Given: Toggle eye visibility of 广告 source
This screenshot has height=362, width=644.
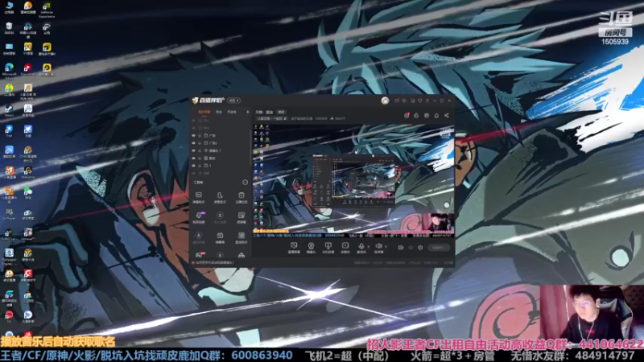Looking at the screenshot, I should [193, 135].
